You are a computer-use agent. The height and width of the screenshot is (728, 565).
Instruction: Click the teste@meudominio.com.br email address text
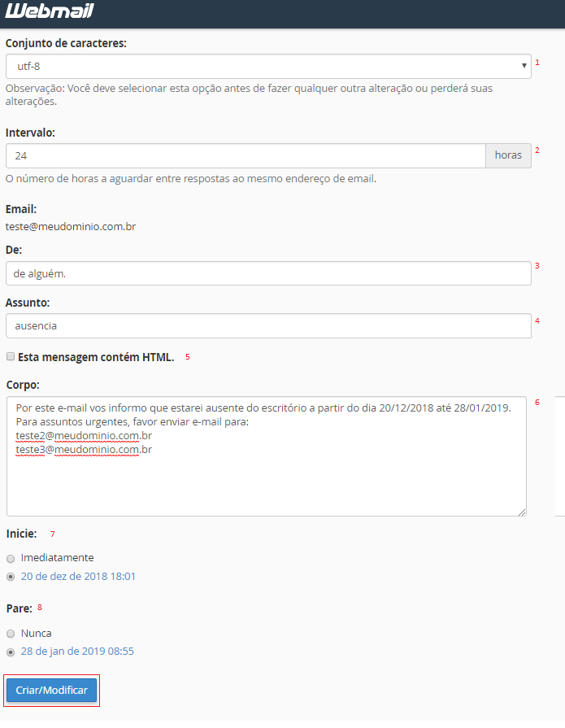point(71,227)
